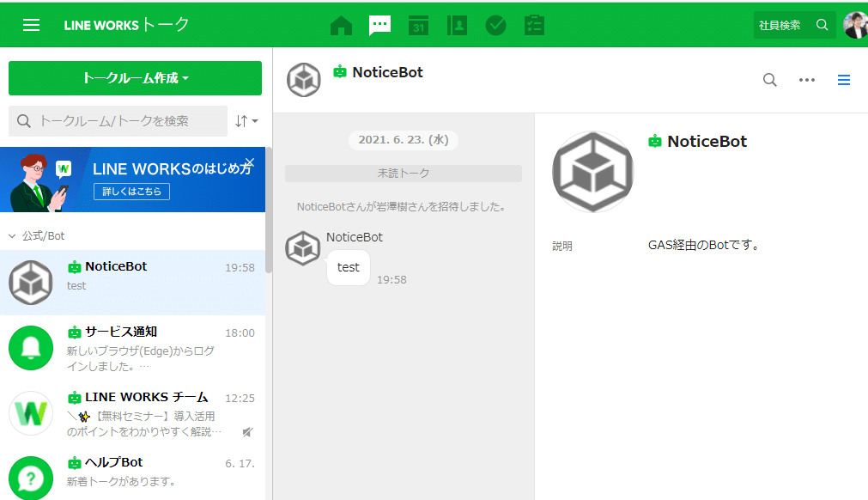Image resolution: width=868 pixels, height=500 pixels.
Task: Open the NoticeBot room menu via hamburger icon
Action: (x=844, y=79)
